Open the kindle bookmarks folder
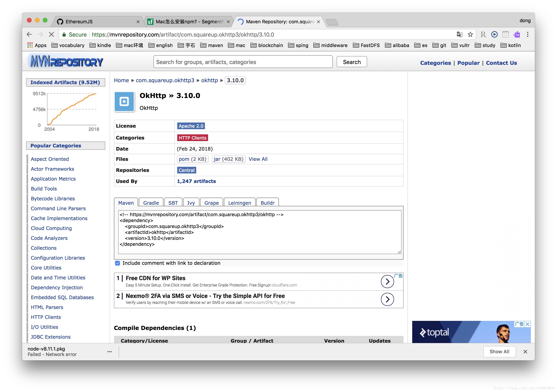Screen dimensions: 557x392 pos(100,45)
